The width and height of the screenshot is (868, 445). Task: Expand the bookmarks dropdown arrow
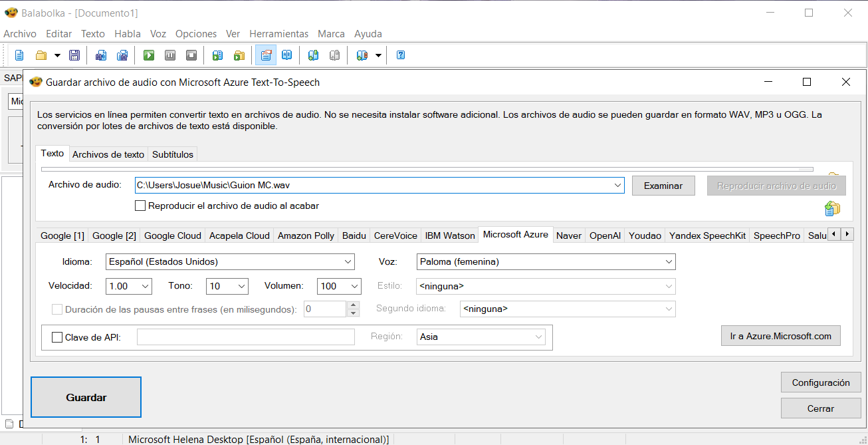(x=378, y=55)
